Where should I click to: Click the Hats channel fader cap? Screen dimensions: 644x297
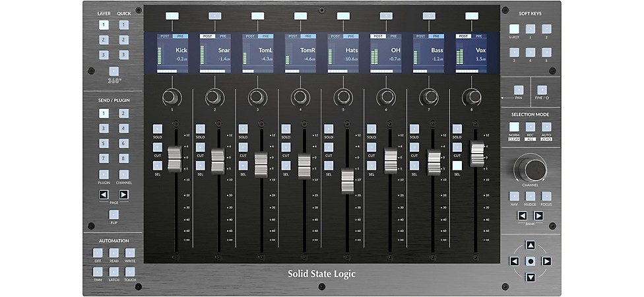click(348, 181)
